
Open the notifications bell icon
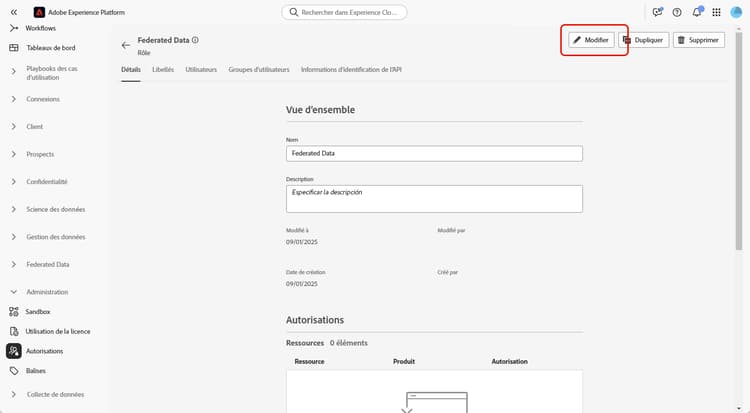[x=697, y=12]
